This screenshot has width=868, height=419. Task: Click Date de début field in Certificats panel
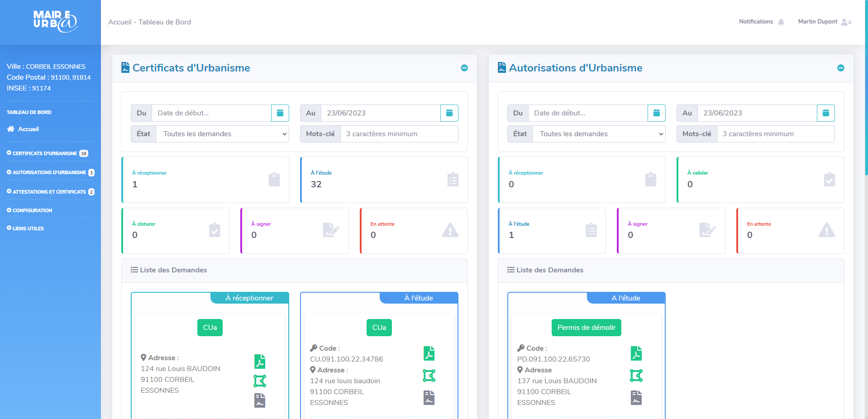point(212,113)
